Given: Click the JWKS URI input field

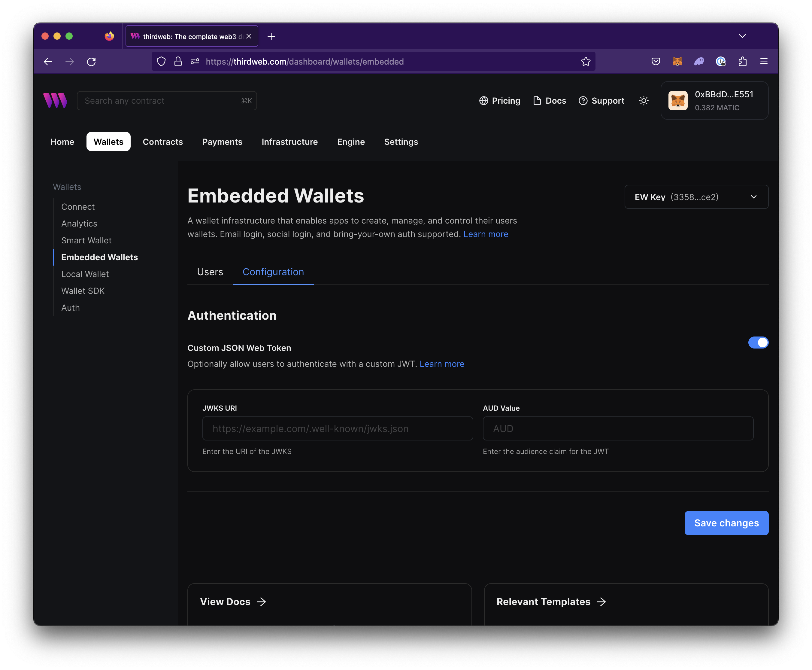Looking at the screenshot, I should (x=337, y=428).
